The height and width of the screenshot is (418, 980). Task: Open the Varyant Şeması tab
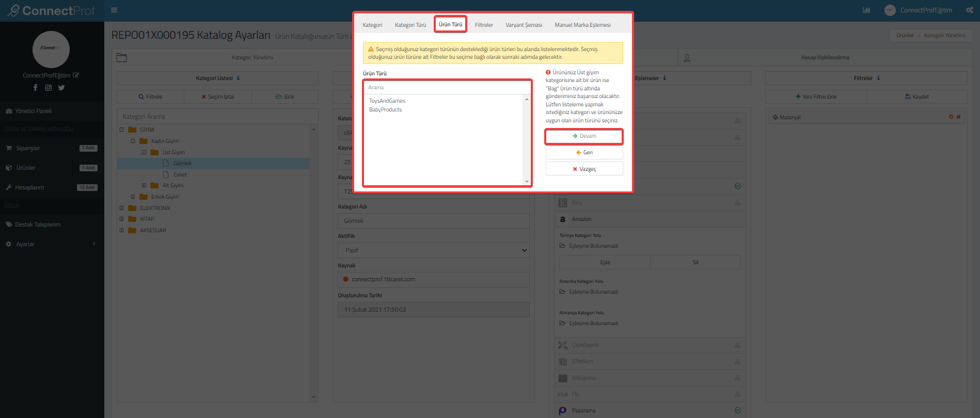(524, 25)
